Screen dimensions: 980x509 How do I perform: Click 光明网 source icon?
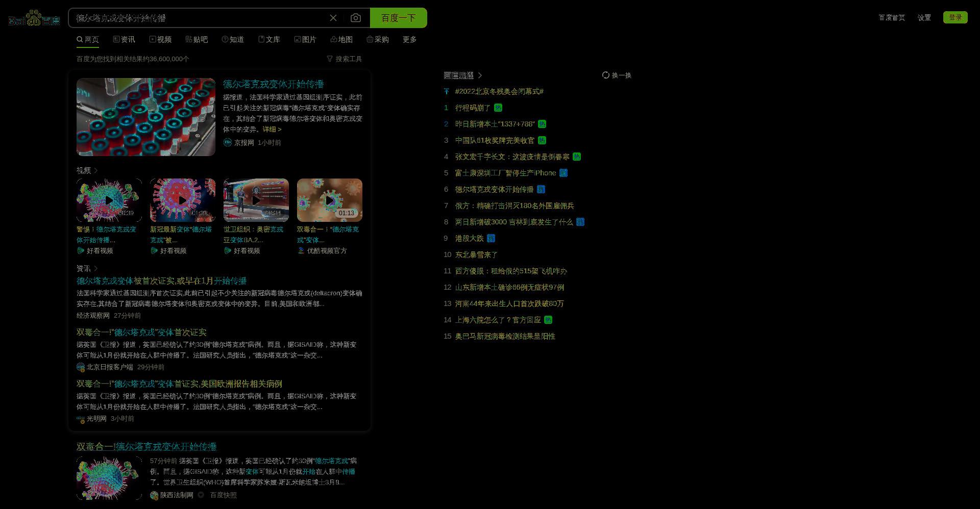point(81,419)
